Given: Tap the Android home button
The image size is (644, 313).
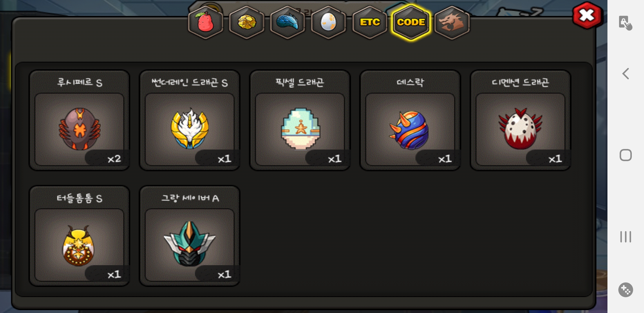Looking at the screenshot, I should [x=626, y=155].
